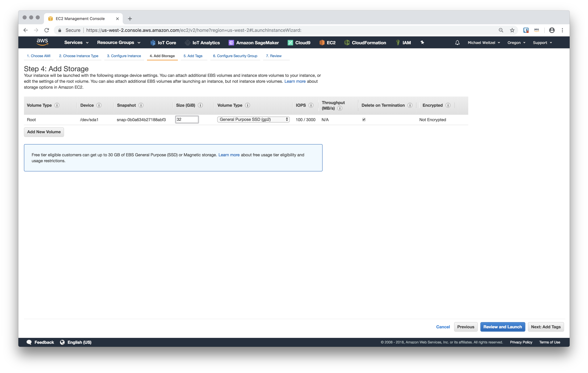Open EC2 shortcut in navbar
Image resolution: width=588 pixels, height=373 pixels.
(327, 43)
